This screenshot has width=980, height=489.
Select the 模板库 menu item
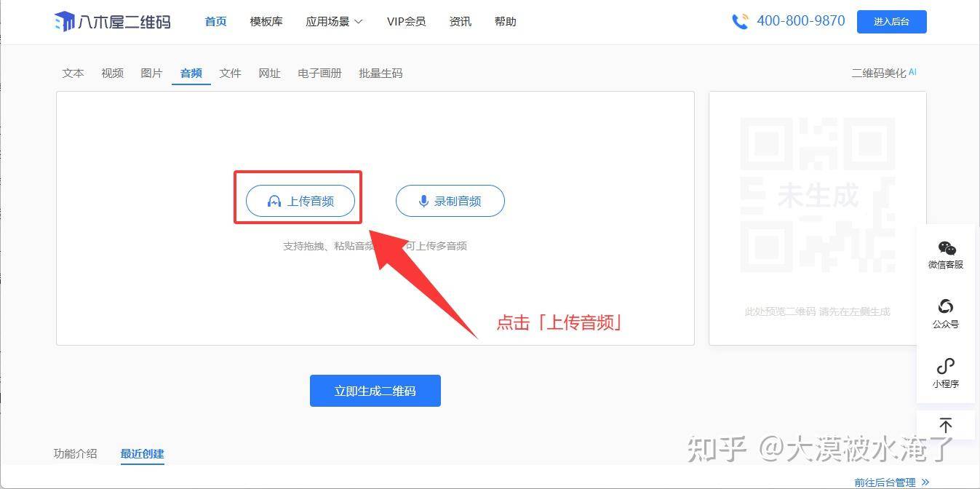coord(266,22)
